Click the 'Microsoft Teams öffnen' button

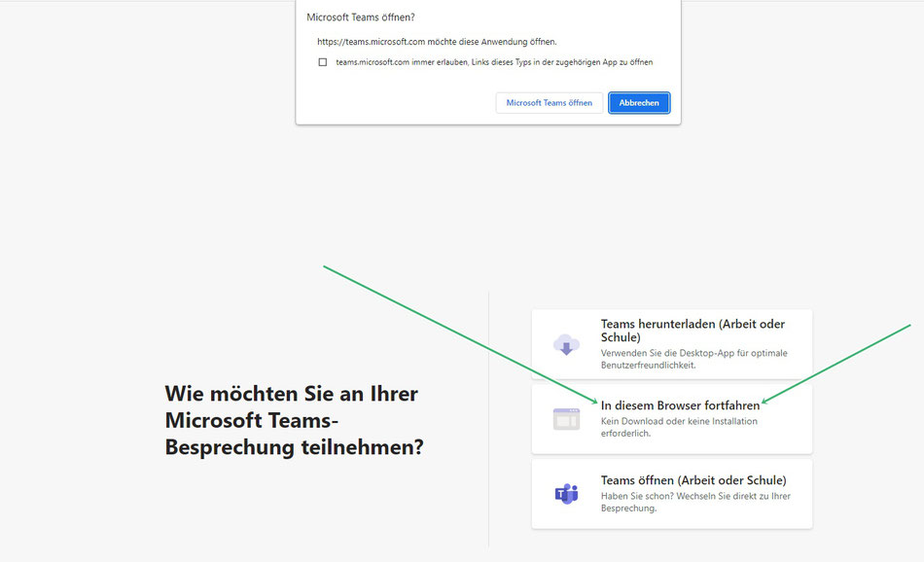(550, 102)
